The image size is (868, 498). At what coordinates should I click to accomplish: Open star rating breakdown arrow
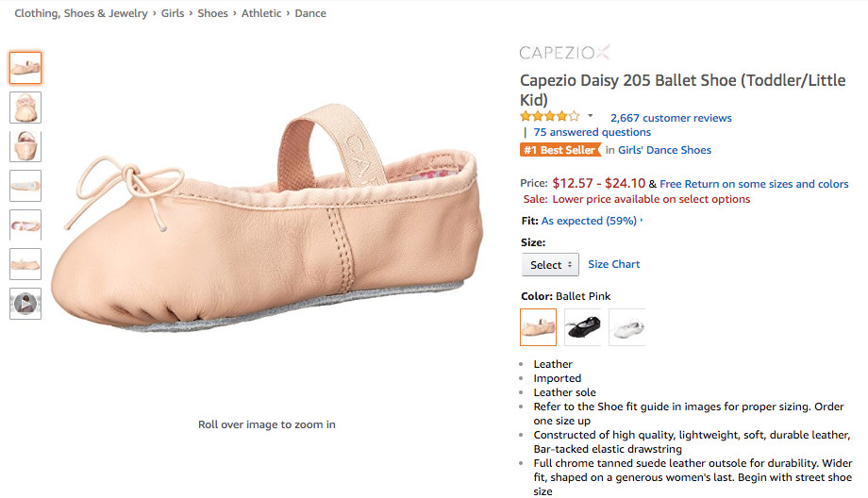tap(591, 116)
